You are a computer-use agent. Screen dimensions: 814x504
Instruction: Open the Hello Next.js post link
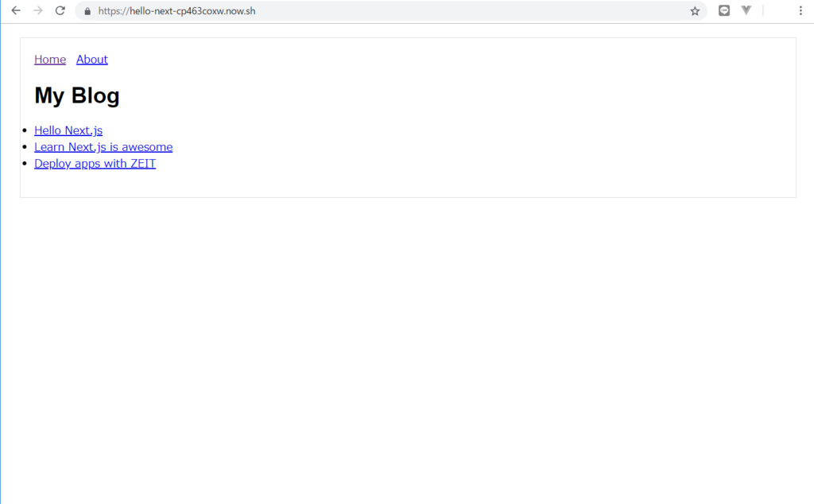(x=68, y=130)
